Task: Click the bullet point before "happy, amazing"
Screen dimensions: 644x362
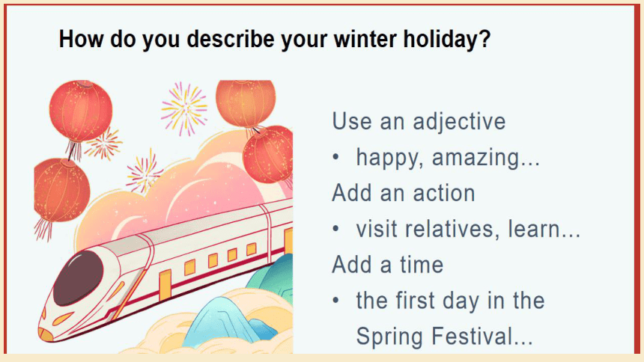Action: pos(336,157)
